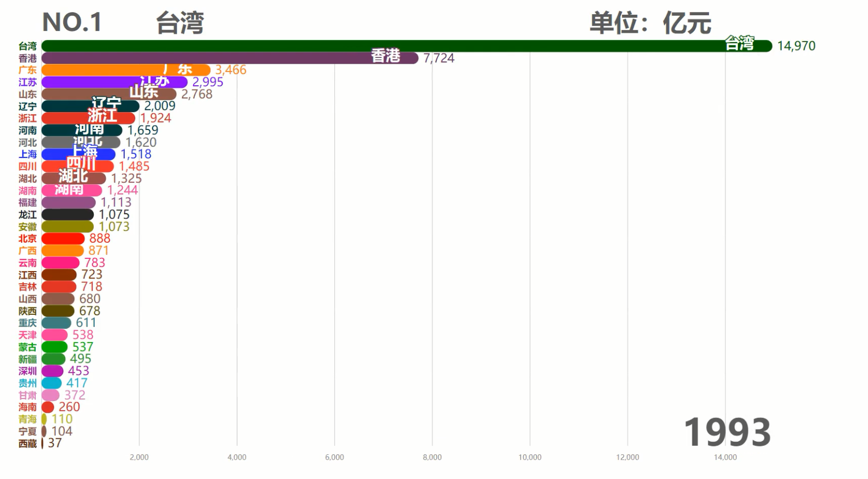Select the "新疆" row label
The image size is (868, 479).
(28, 359)
